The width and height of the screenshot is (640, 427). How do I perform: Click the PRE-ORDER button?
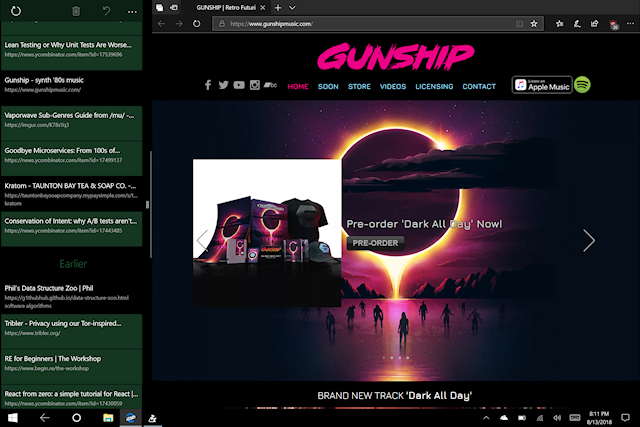375,243
